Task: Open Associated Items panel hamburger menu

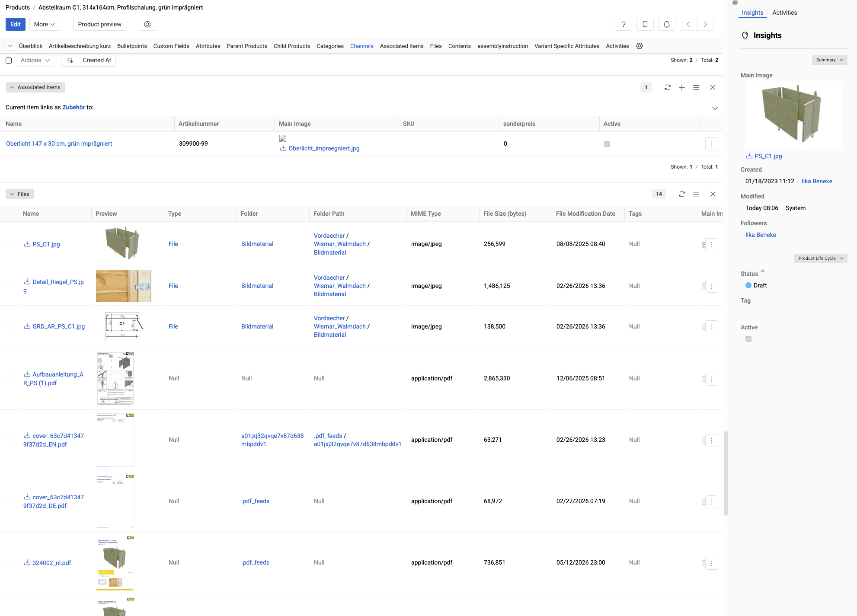Action: (696, 87)
